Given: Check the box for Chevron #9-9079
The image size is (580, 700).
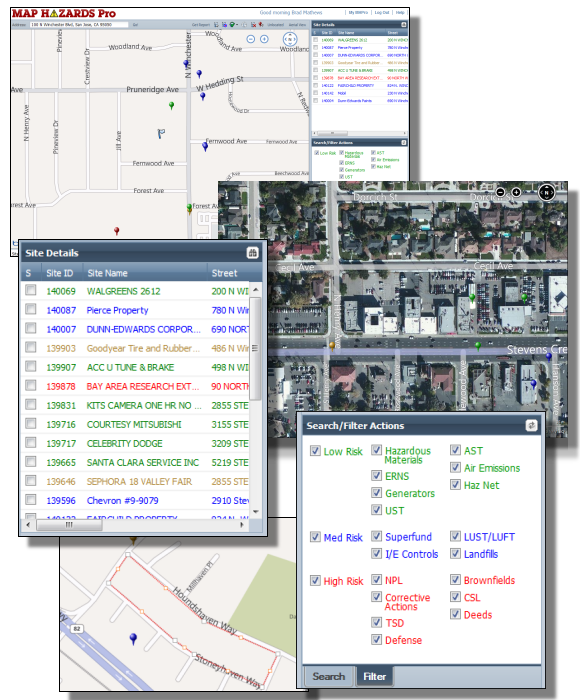Looking at the screenshot, I should (31, 500).
